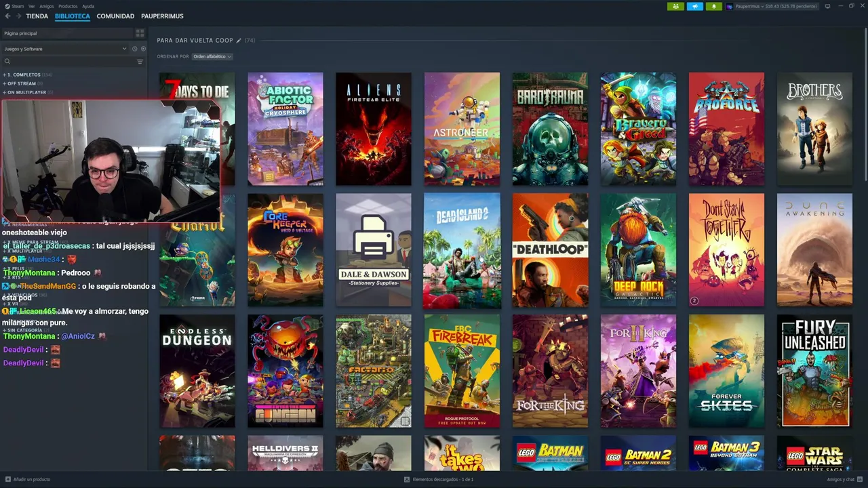The width and height of the screenshot is (868, 488).
Task: Open the Ver menu
Action: tap(32, 6)
